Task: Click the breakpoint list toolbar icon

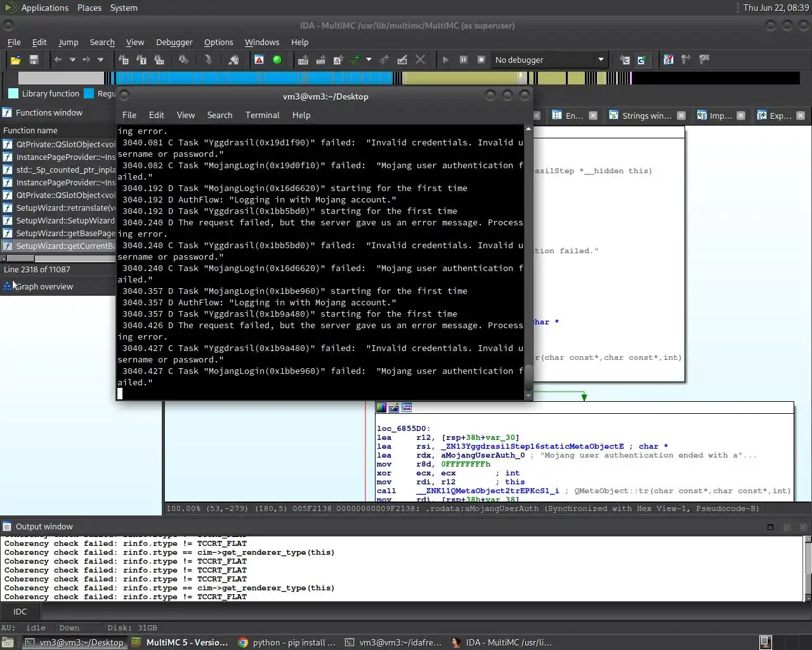Action: (x=669, y=60)
